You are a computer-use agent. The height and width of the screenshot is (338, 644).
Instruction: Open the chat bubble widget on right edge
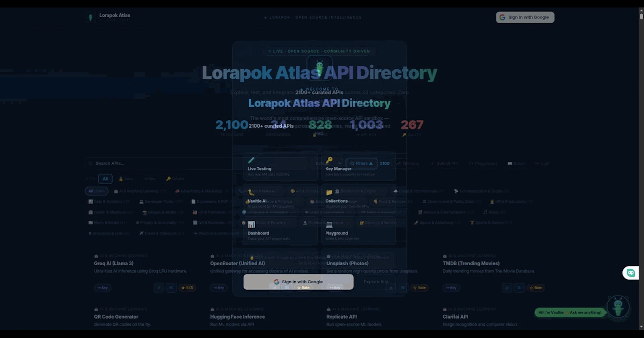point(631,273)
